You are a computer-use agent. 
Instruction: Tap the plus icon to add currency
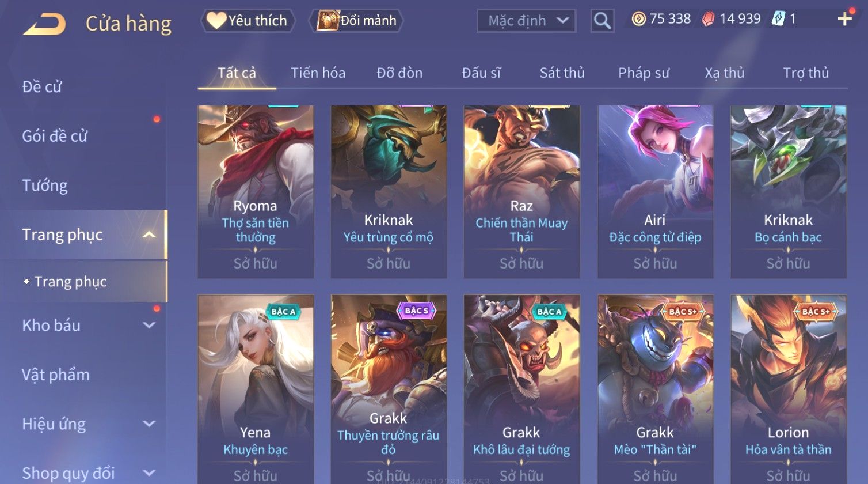[x=844, y=19]
